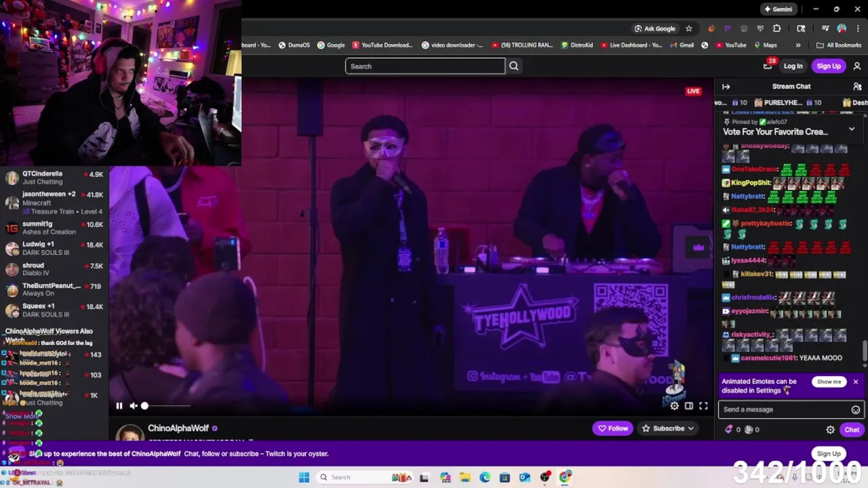Open the Twitch notifications icon showing 28
This screenshot has height=488, width=868.
pyautogui.click(x=768, y=66)
